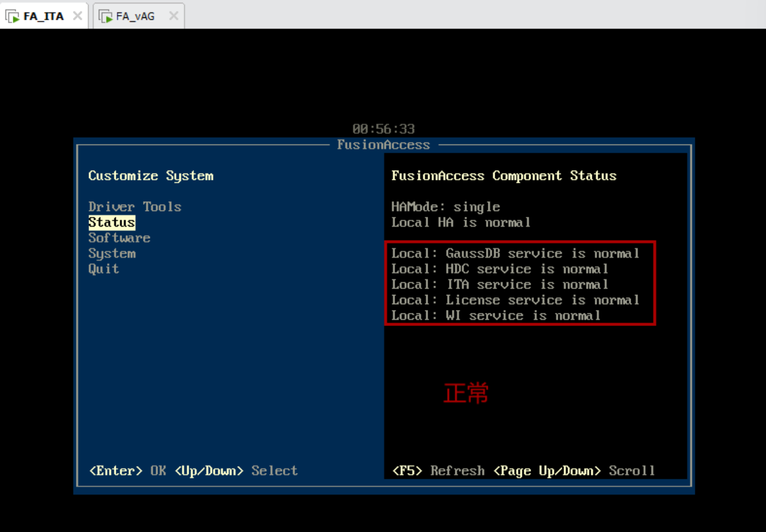
Task: Click the <Page Up/Down> Scroll hint
Action: click(x=574, y=471)
